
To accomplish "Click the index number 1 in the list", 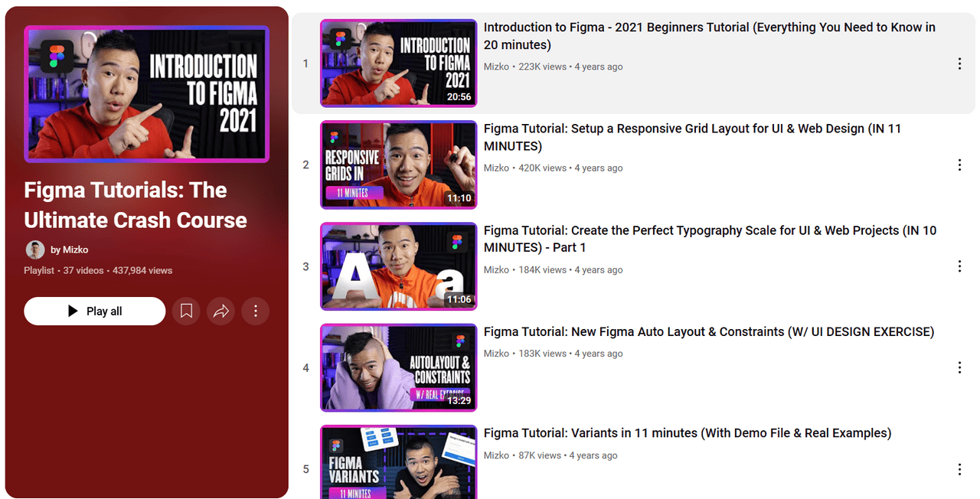I will (305, 64).
